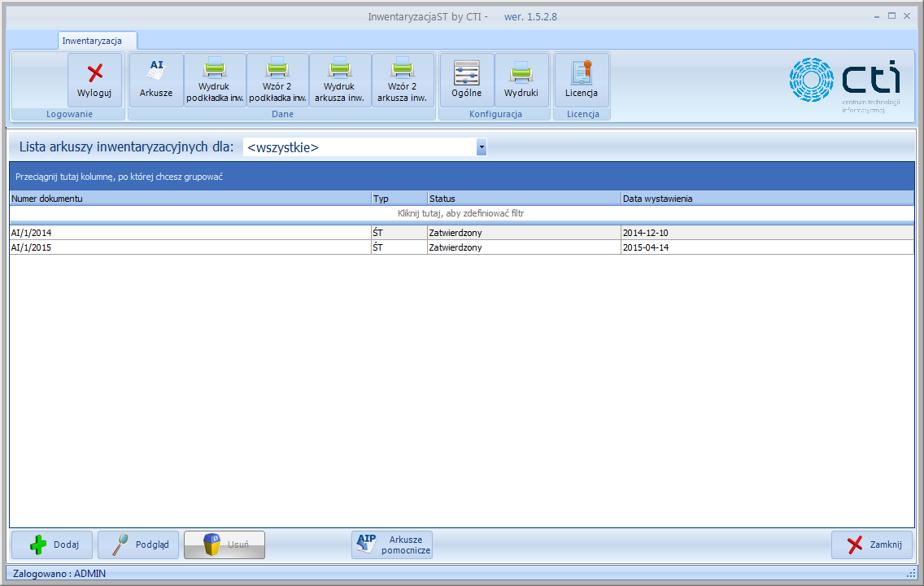Click the grouping panel 'Przeciągnij tutaj kolumnę'

pos(462,177)
